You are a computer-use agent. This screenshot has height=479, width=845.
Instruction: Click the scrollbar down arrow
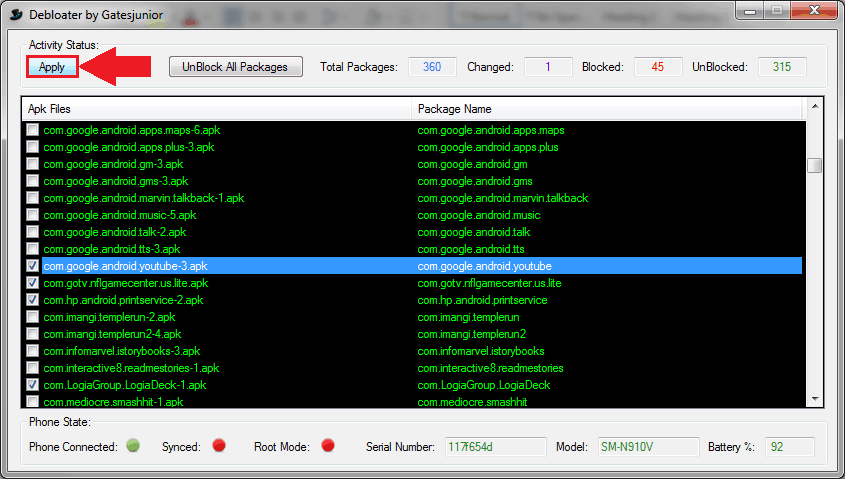click(814, 400)
